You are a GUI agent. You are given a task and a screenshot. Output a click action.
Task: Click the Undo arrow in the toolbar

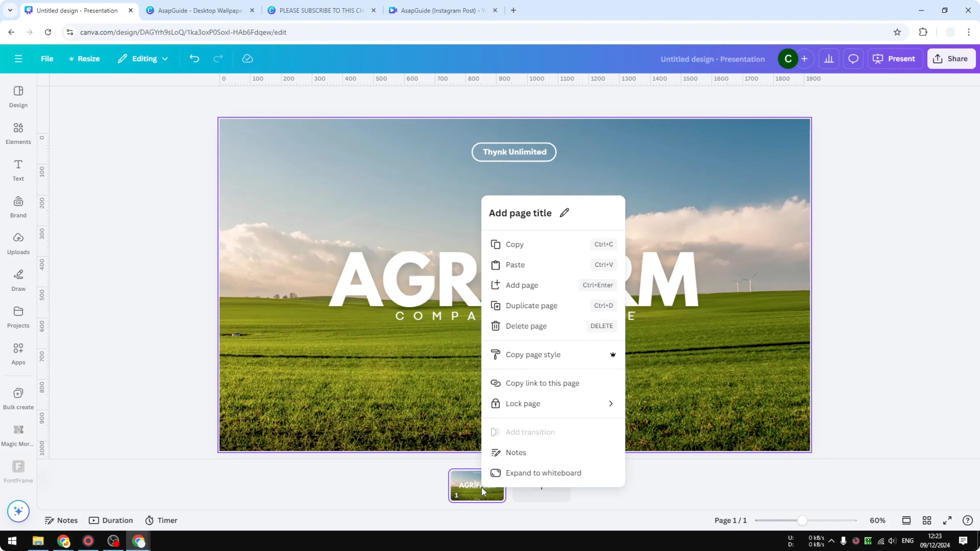tap(194, 58)
